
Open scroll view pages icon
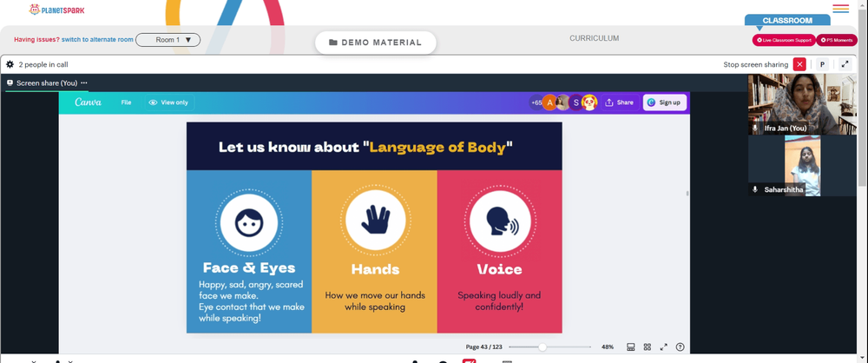(630, 346)
